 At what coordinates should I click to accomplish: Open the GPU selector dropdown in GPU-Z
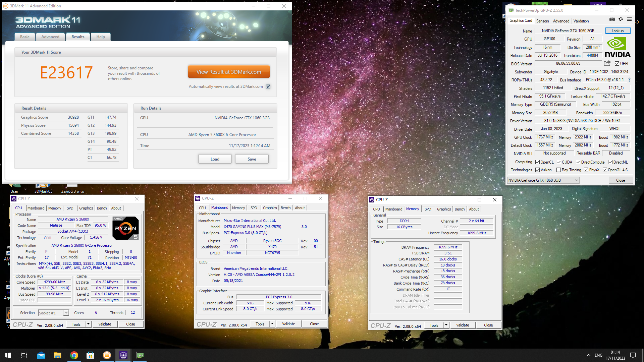tap(543, 180)
